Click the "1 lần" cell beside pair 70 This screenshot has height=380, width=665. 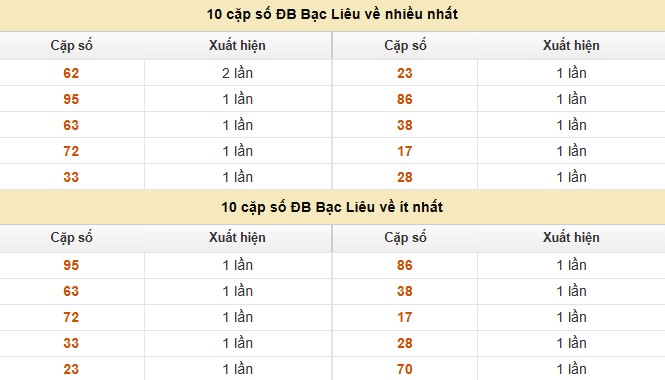coord(571,369)
